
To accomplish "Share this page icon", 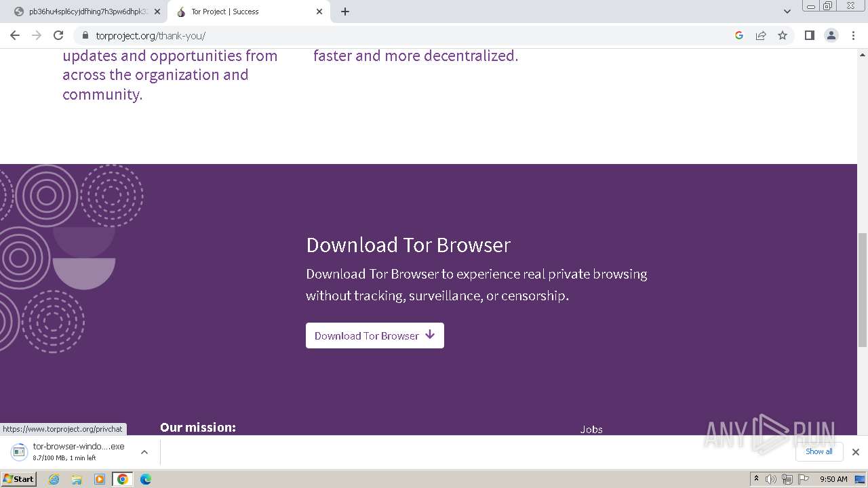I will 761,35.
